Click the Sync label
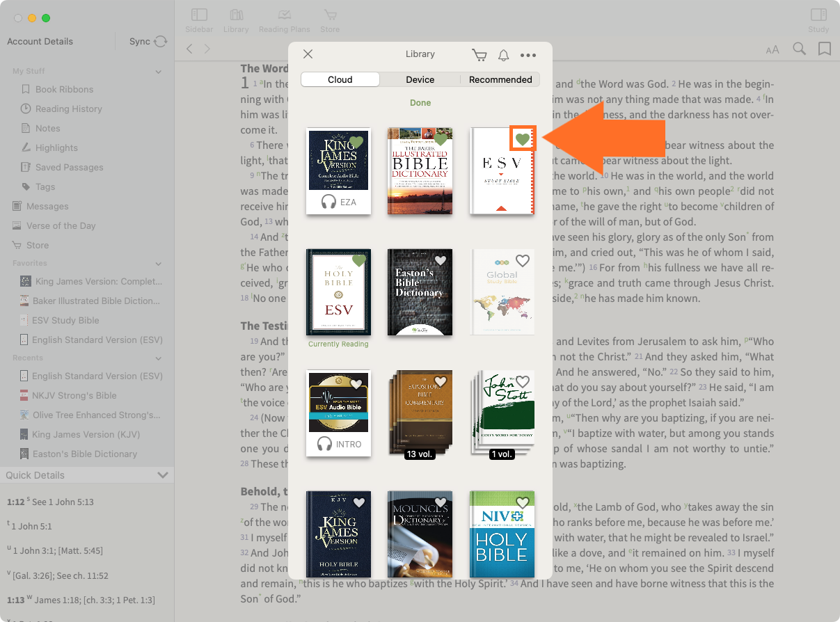Screen dimensions: 840x622 point(140,42)
